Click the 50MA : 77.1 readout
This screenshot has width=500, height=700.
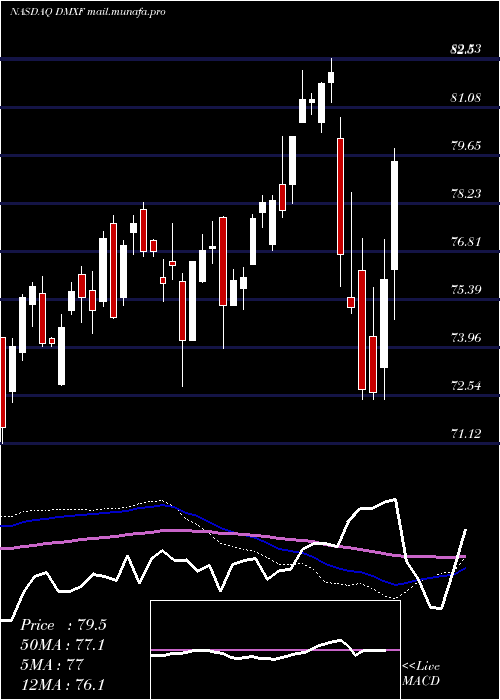[x=63, y=645]
